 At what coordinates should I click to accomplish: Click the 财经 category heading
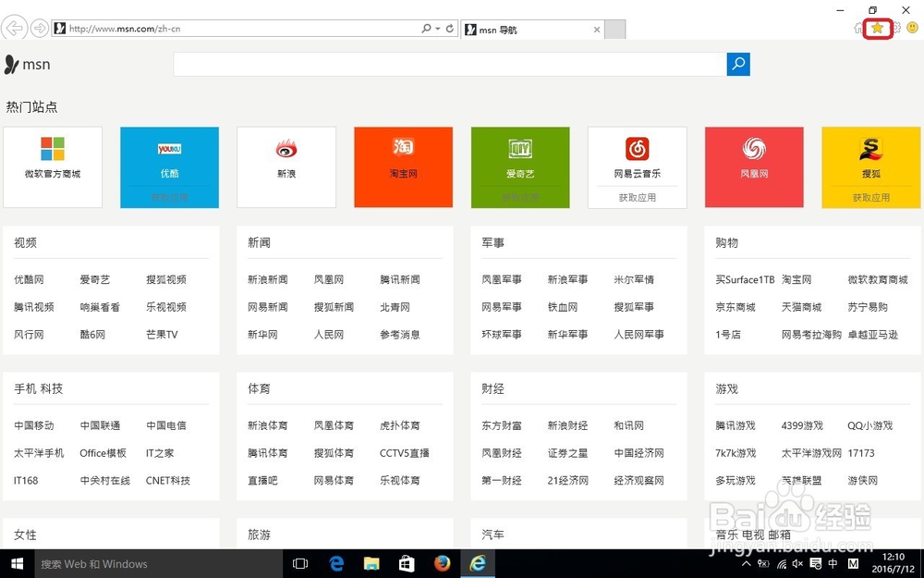pyautogui.click(x=492, y=388)
